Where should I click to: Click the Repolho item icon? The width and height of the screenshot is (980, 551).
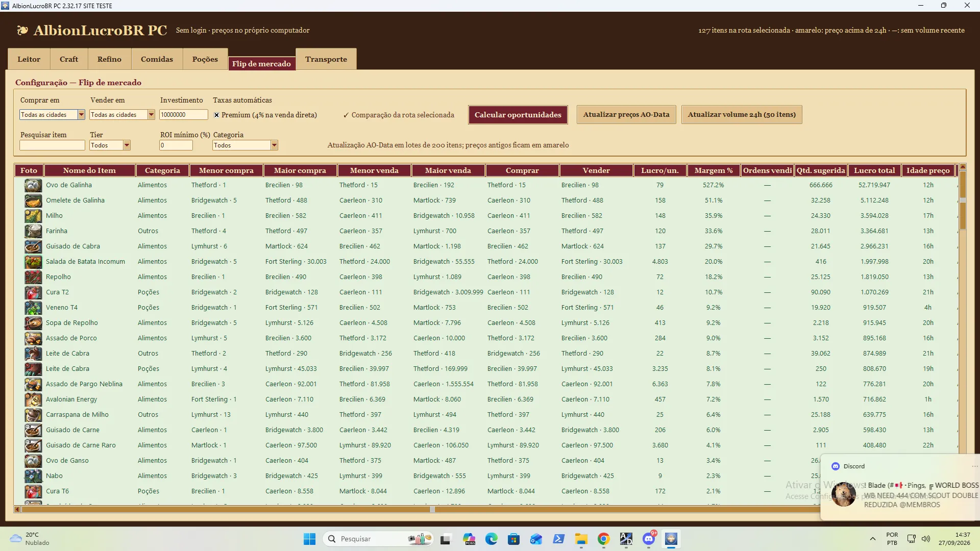pos(33,277)
